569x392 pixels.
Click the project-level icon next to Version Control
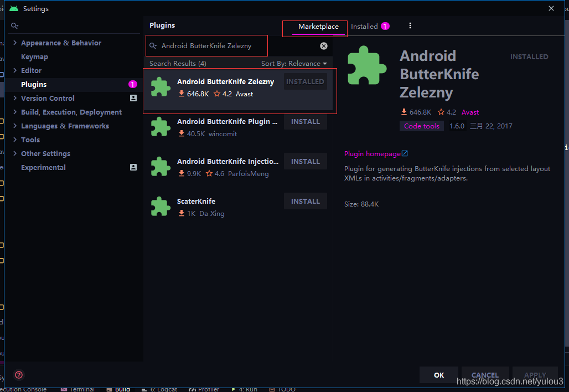coord(133,98)
